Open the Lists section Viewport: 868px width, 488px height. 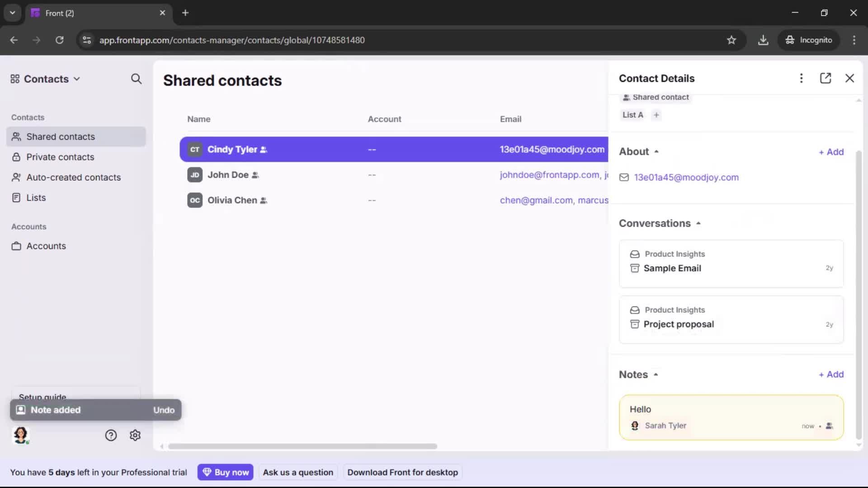(x=36, y=197)
